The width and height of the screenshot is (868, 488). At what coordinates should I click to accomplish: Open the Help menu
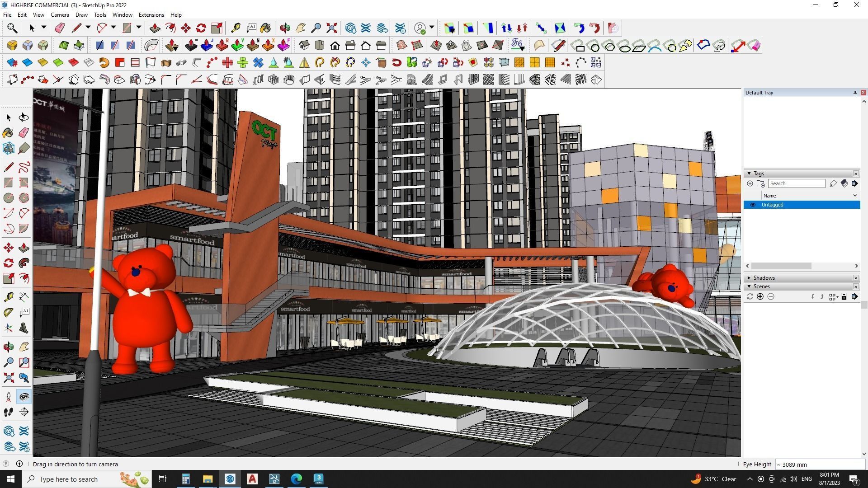[176, 15]
